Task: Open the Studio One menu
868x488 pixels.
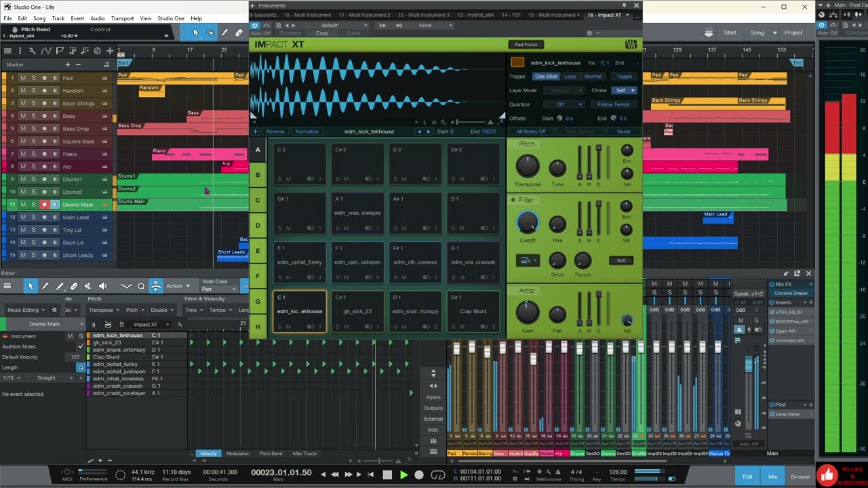Action: click(171, 18)
